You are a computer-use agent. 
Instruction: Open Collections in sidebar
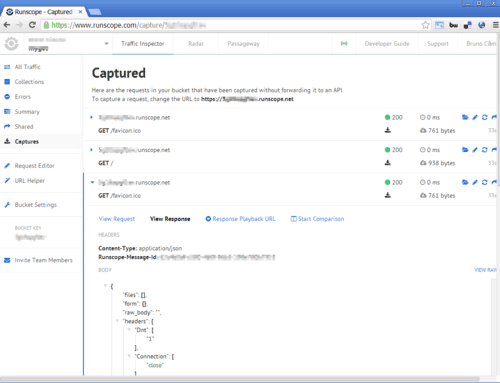(x=29, y=82)
